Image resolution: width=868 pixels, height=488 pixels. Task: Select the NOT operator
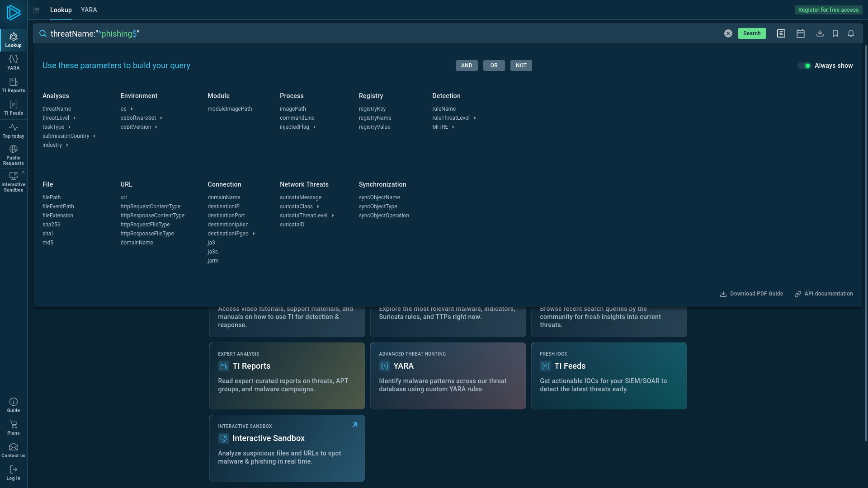(x=521, y=66)
